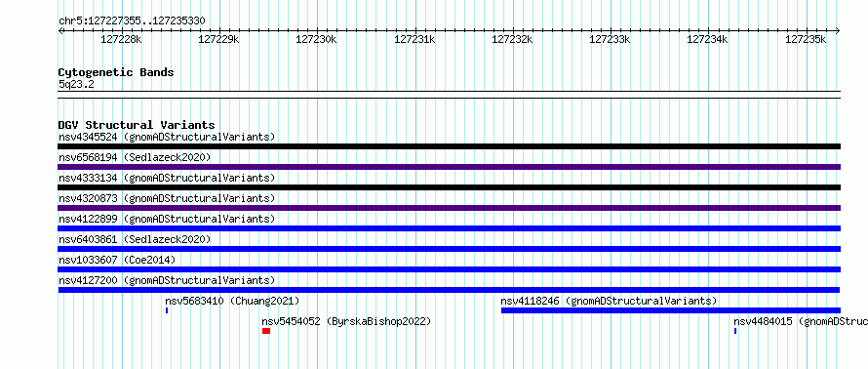This screenshot has width=868, height=369.
Task: Open the nsv4127200 variant label
Action: tap(167, 280)
